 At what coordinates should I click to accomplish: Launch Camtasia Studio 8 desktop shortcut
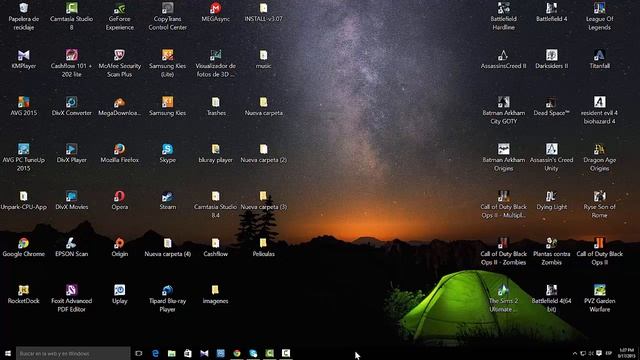(71, 16)
